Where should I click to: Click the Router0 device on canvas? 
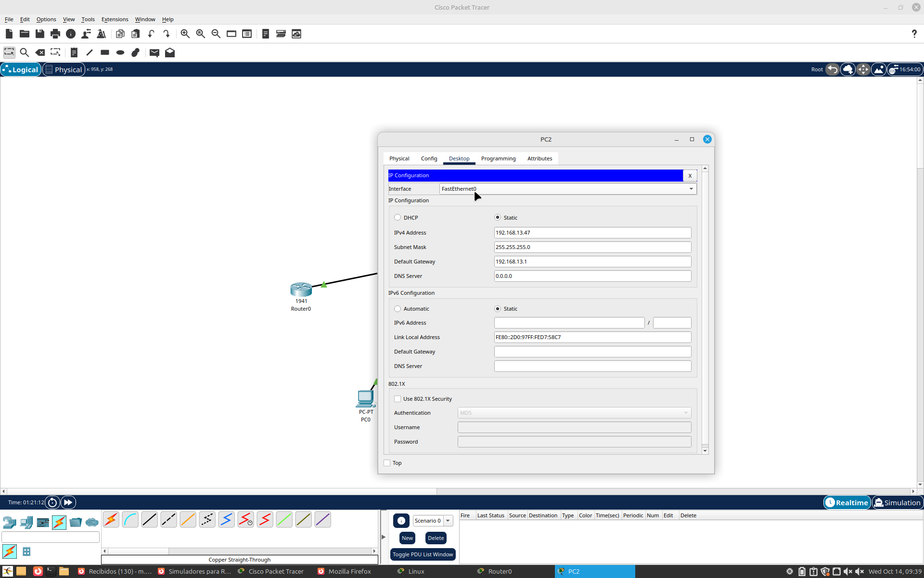(x=301, y=289)
